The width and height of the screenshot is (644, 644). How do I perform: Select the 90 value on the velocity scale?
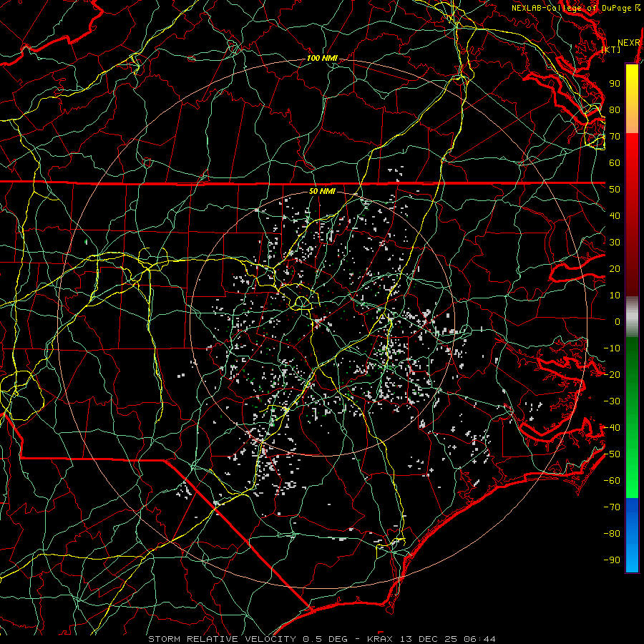[615, 84]
